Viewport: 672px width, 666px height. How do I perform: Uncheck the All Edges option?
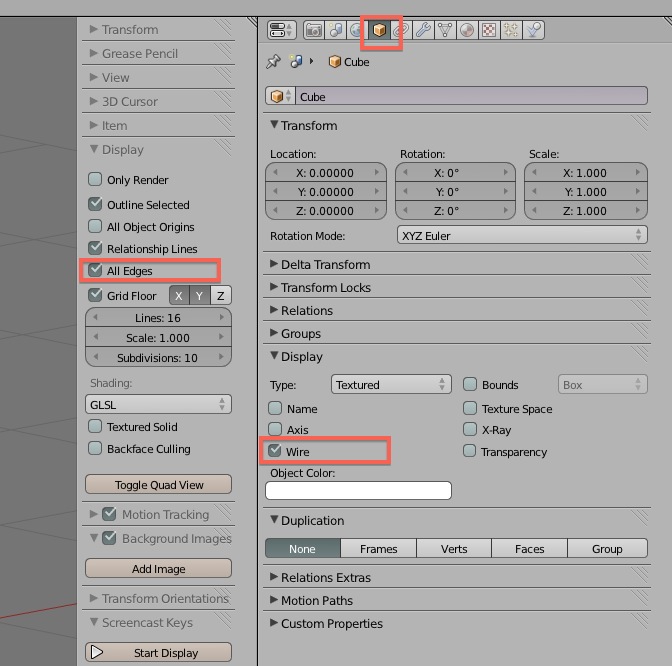95,270
